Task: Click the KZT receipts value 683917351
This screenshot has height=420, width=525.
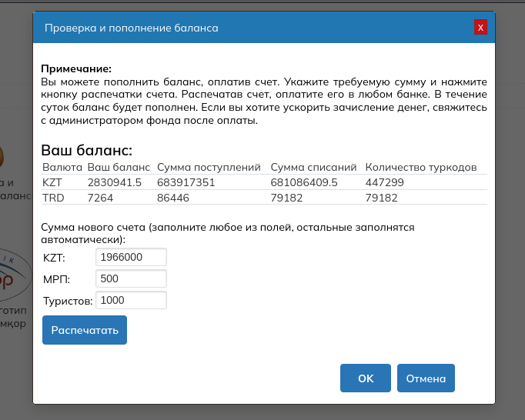Action: point(186,182)
